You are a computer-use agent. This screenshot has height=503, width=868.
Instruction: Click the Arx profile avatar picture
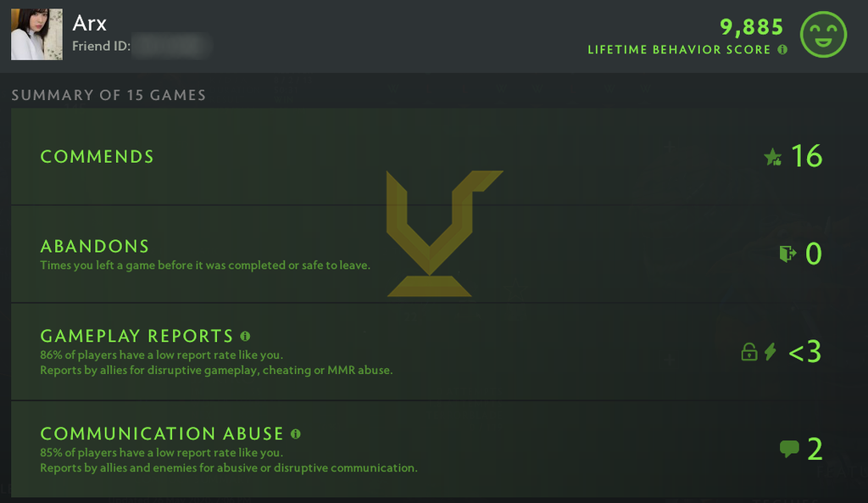pos(36,34)
